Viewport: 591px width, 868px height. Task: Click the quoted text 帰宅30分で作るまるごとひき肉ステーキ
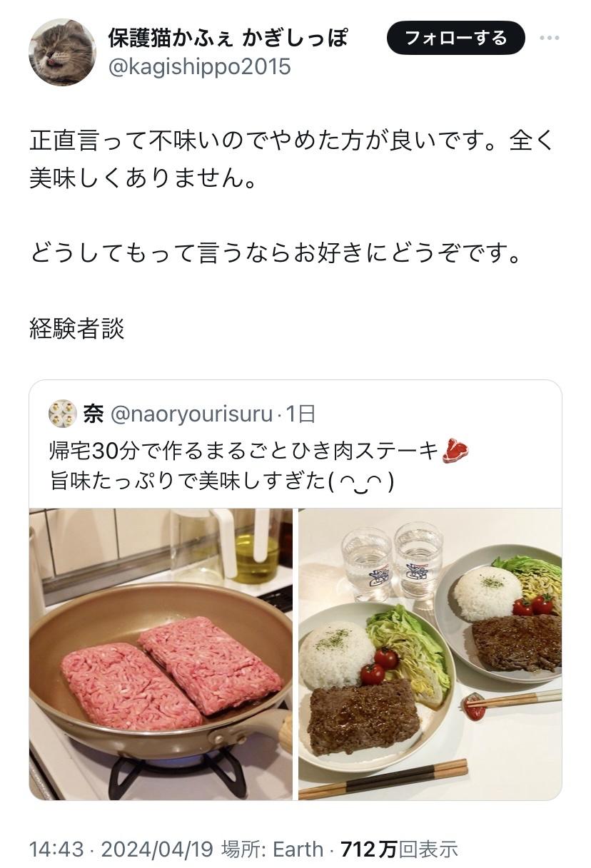(243, 451)
